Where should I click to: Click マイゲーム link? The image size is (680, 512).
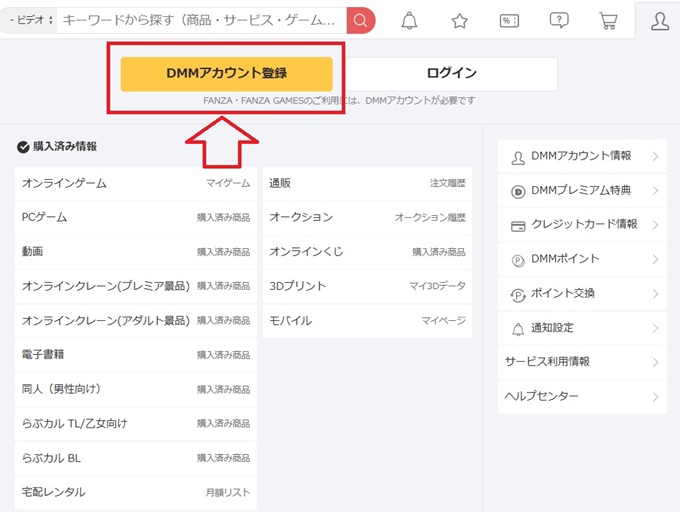[228, 183]
